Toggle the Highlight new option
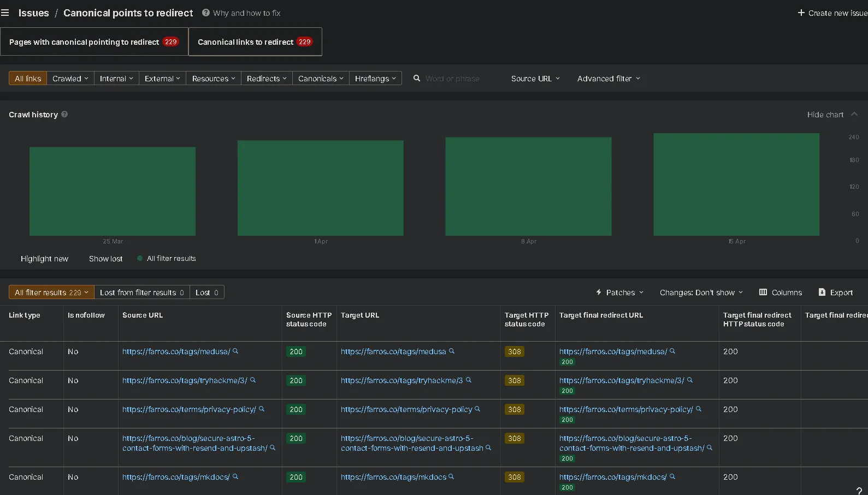The image size is (868, 495). [44, 259]
